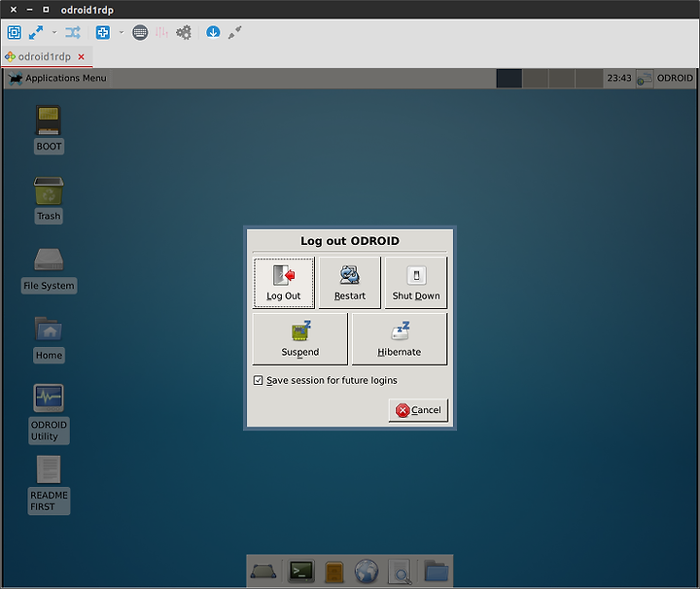The image size is (700, 589).
Task: Open the ODROID user menu in panel
Action: pos(674,78)
